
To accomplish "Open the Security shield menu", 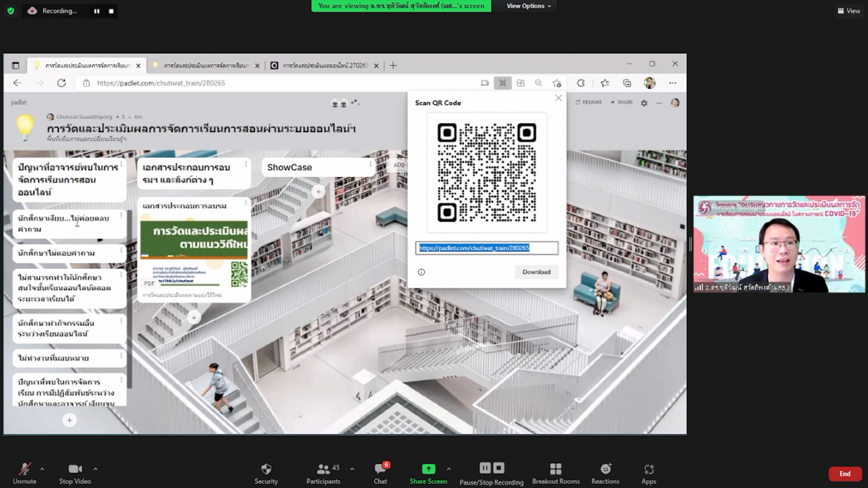I will click(x=266, y=473).
